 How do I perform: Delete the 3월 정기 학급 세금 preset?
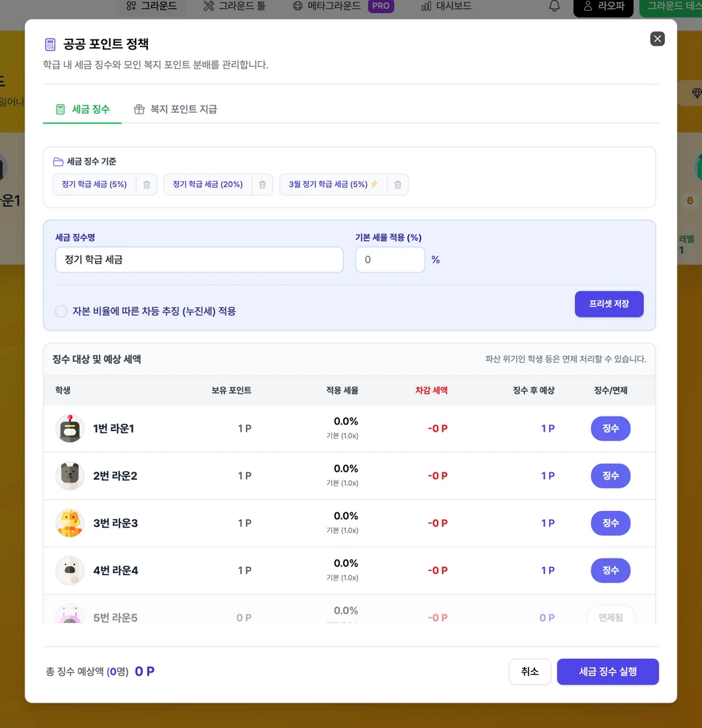point(398,185)
